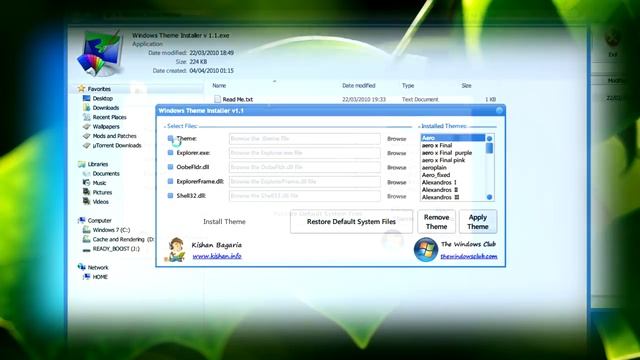Viewport: 640px width, 360px height.
Task: Click the Remove Theme button
Action: [436, 222]
